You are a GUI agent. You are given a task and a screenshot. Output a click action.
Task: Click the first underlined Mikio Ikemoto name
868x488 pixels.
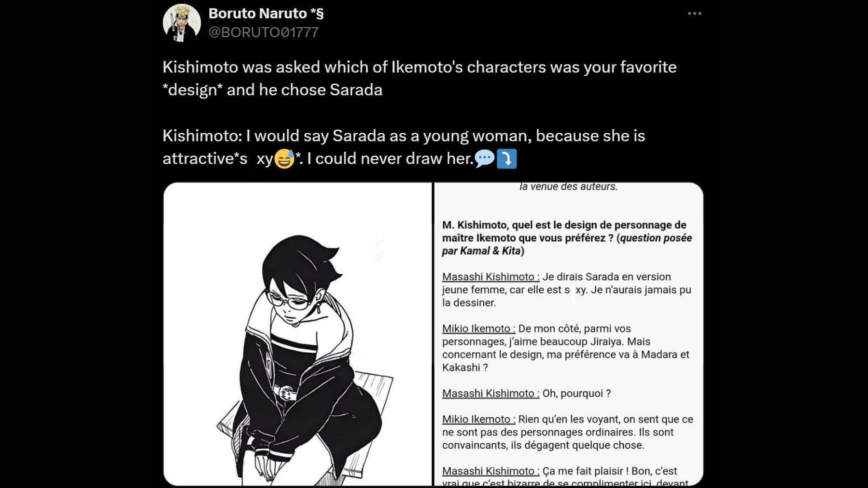[x=479, y=329]
